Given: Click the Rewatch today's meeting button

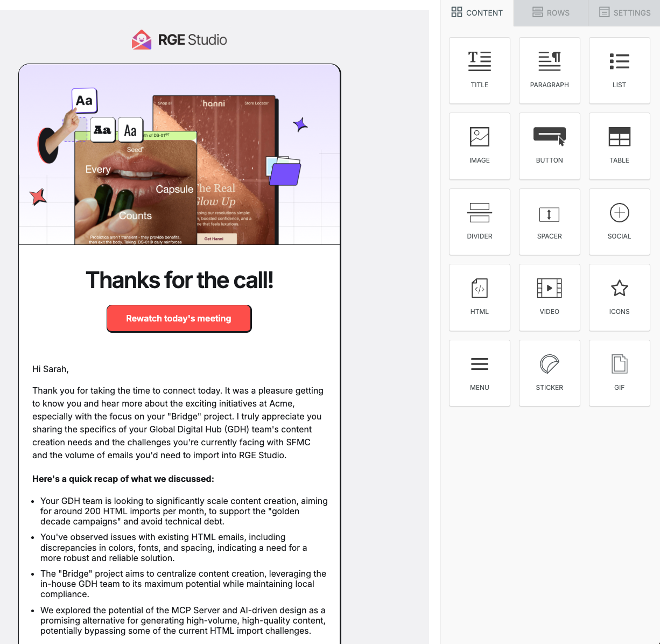Looking at the screenshot, I should pos(179,318).
